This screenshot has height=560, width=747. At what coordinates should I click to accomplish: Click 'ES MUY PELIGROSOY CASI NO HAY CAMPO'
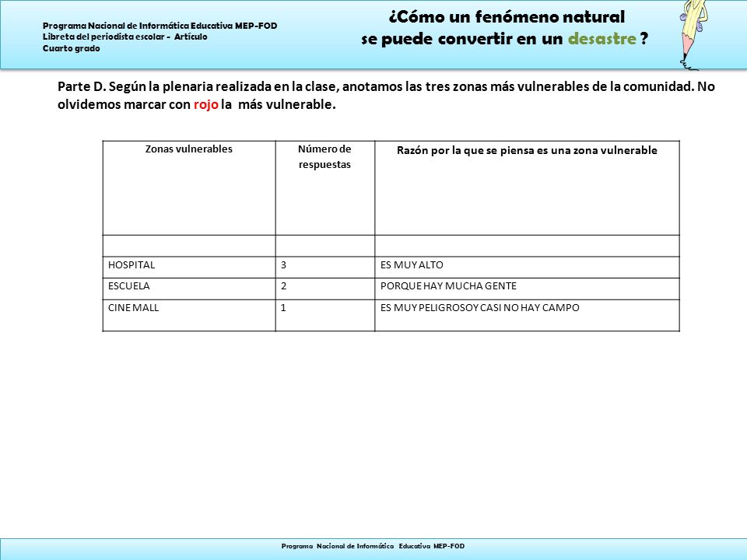point(480,308)
